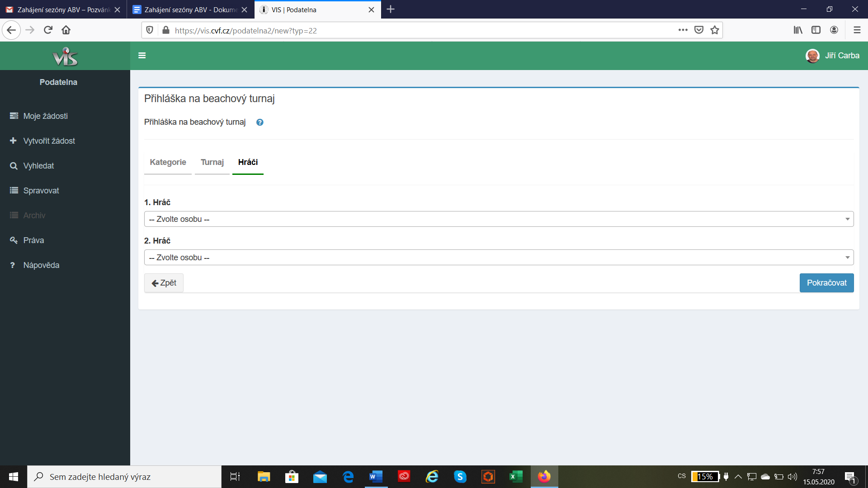Bookmark page with star icon
Image resolution: width=868 pixels, height=488 pixels.
point(715,30)
